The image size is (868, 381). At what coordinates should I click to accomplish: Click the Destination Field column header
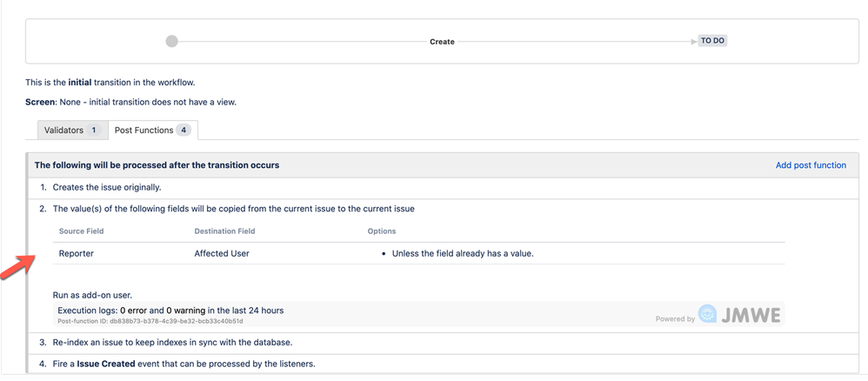224,231
